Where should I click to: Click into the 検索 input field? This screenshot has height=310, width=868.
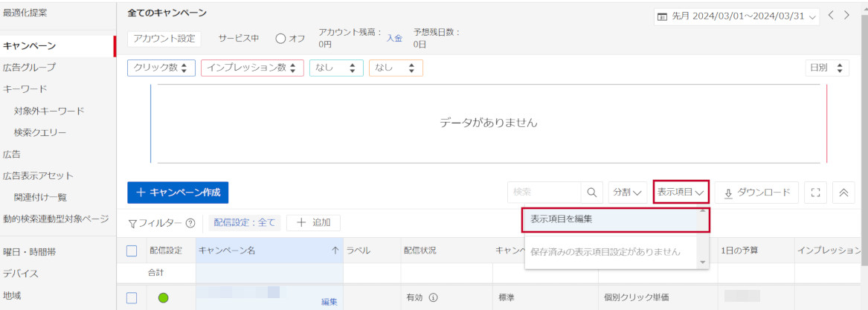point(544,192)
